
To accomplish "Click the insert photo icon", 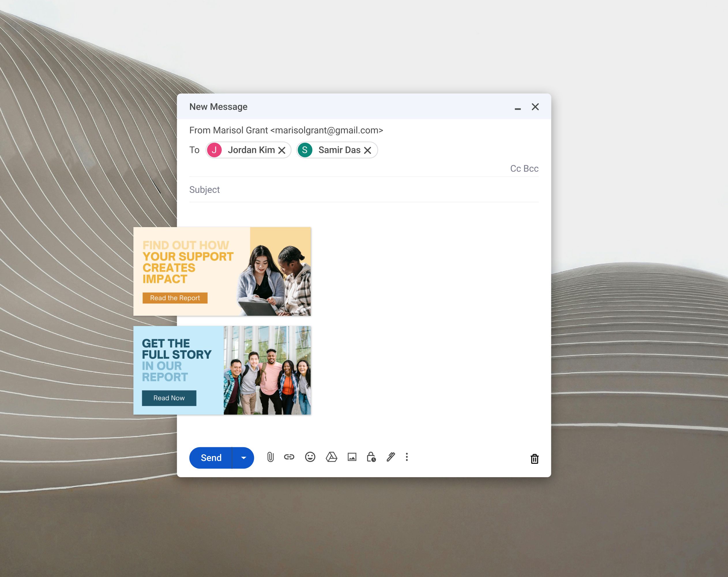I will (x=352, y=457).
